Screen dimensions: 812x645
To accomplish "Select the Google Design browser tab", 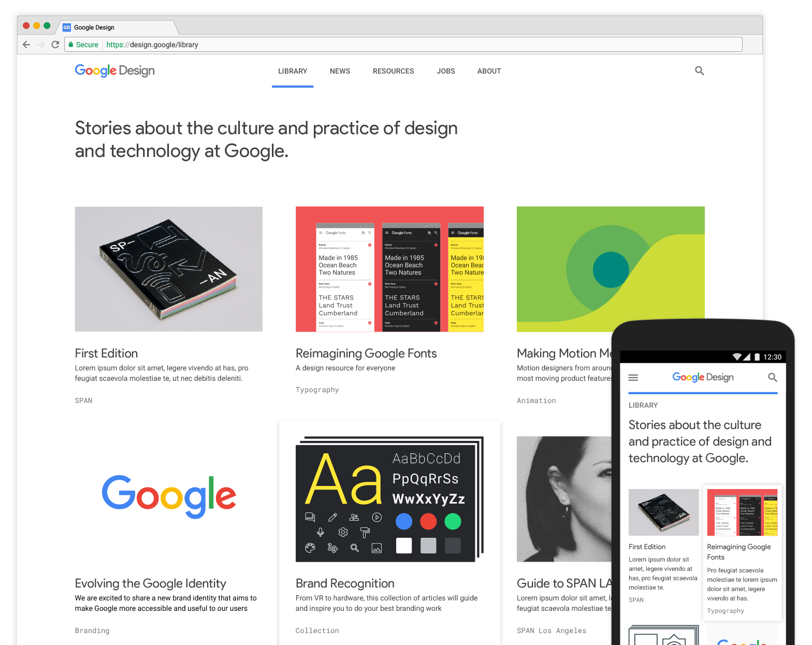I will point(117,27).
